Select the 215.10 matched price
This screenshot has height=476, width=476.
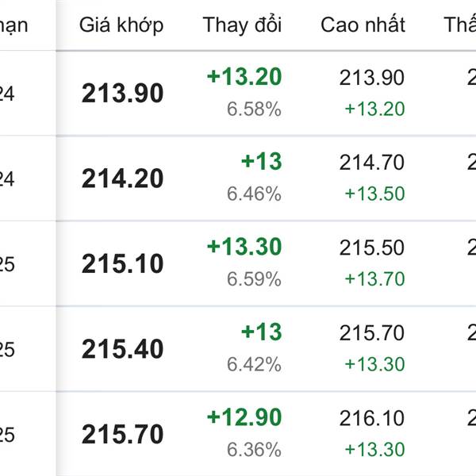coord(123,263)
